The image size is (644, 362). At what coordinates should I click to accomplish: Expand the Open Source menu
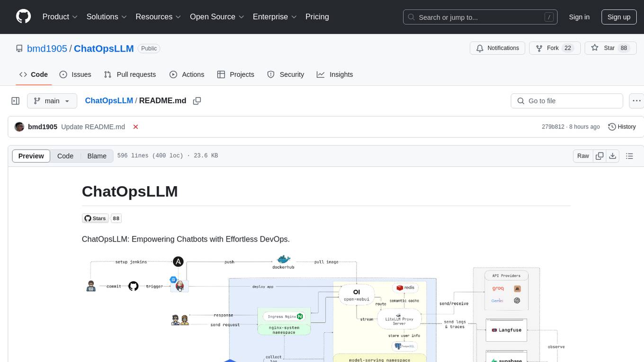pos(217,17)
